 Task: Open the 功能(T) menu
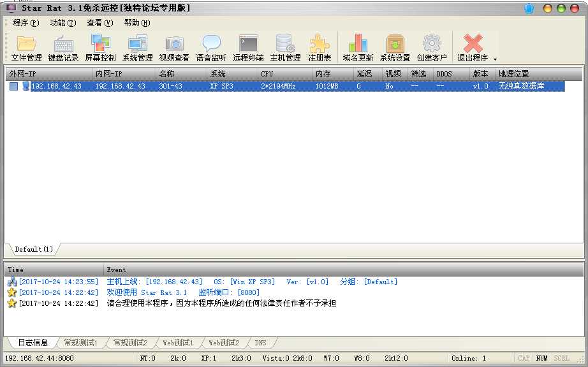(63, 23)
